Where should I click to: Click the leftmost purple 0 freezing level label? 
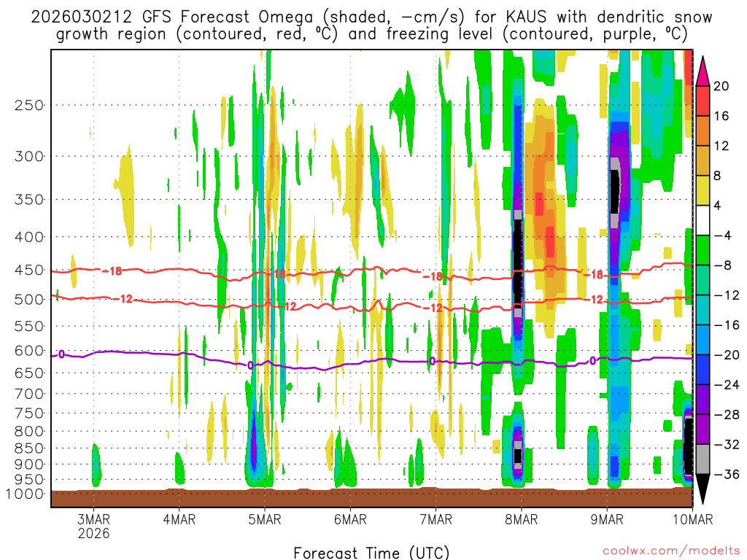click(61, 354)
